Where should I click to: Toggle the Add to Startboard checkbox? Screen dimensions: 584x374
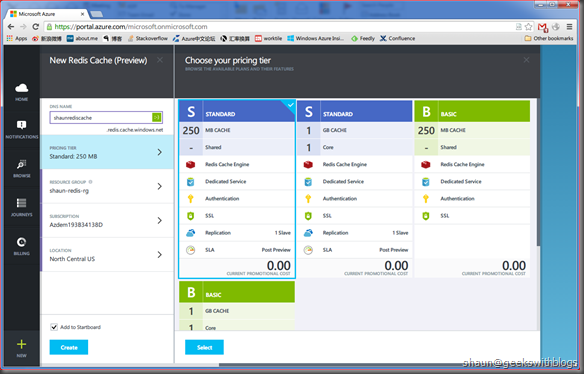tap(54, 327)
